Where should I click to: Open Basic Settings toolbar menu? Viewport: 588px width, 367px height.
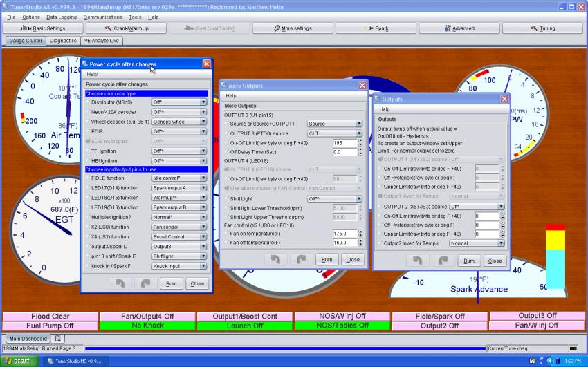[x=43, y=28]
